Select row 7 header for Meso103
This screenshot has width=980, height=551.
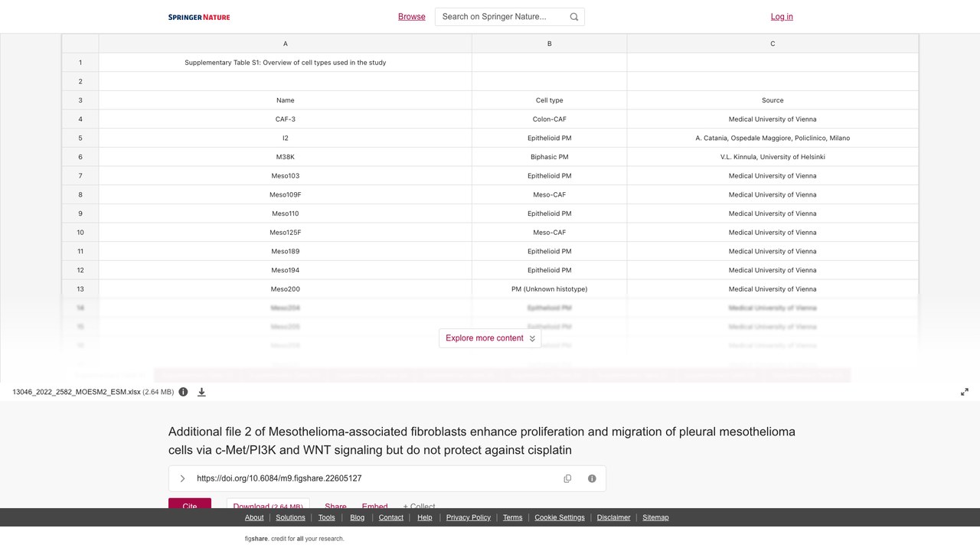coord(80,176)
